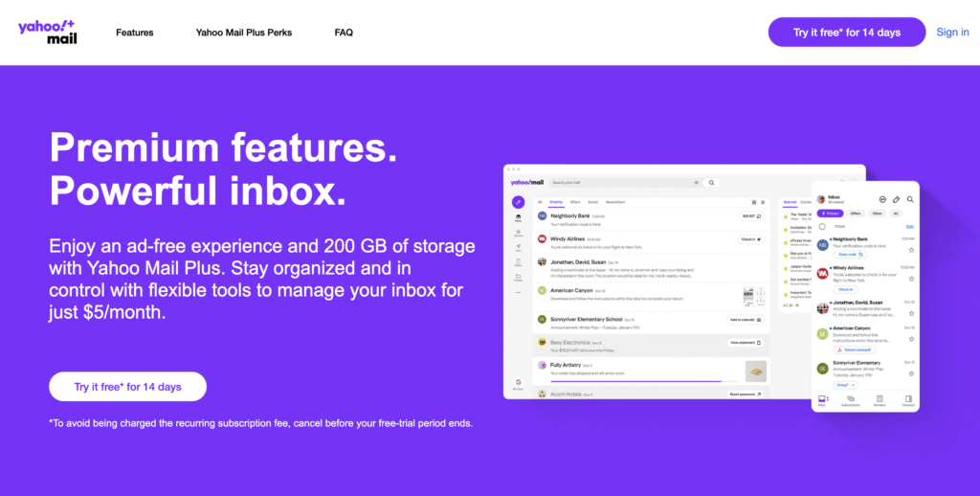Select the Drafts icon in the mockup sidebar
Viewport: 980px width, 496px height.
pos(518,262)
